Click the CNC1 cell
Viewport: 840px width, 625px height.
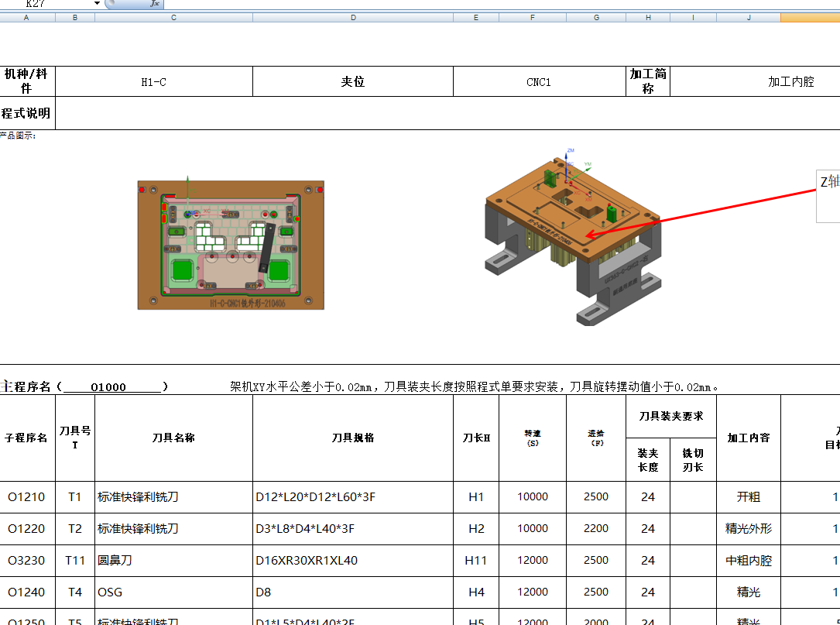click(539, 81)
